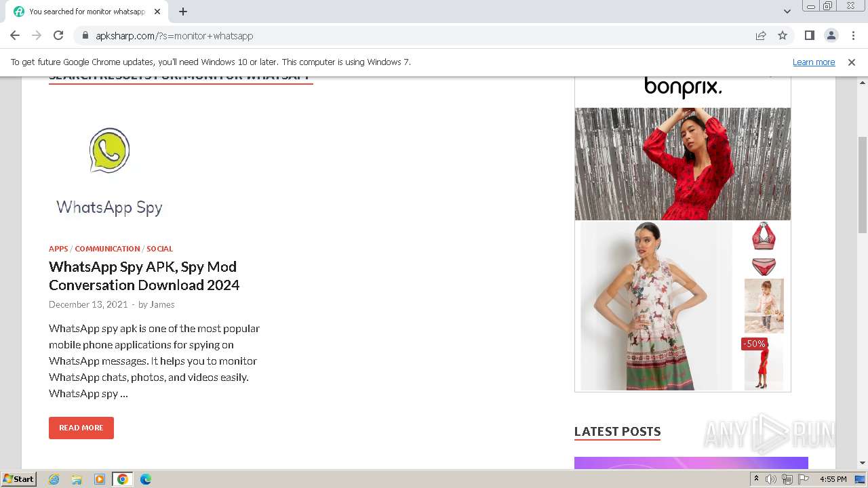The image size is (868, 488).
Task: Expand the tab search dropdown arrow
Action: 787,12
